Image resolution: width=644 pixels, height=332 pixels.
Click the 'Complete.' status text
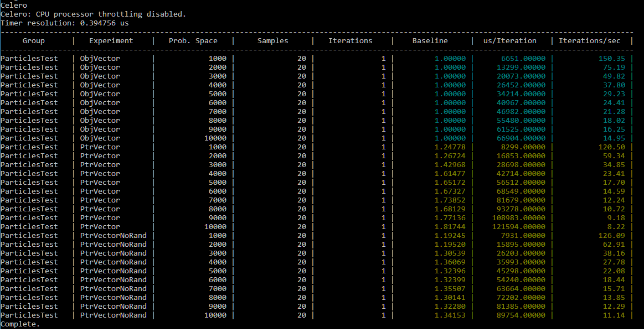click(20, 324)
